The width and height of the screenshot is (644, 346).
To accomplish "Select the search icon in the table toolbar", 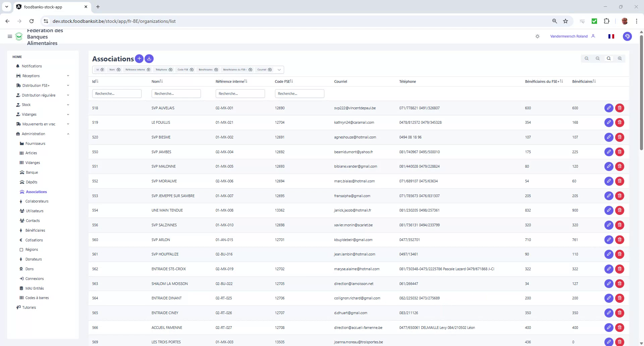I will click(608, 58).
